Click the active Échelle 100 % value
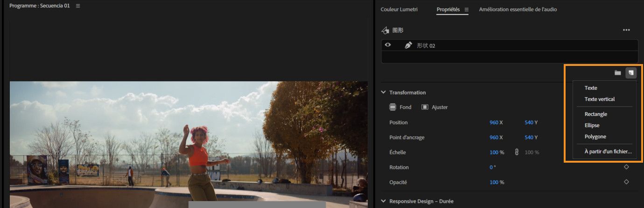 click(497, 152)
